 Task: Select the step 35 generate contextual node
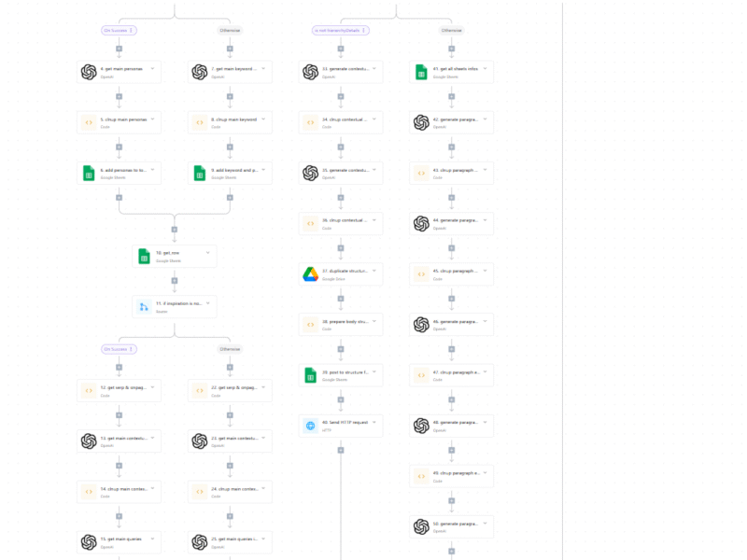click(x=341, y=173)
